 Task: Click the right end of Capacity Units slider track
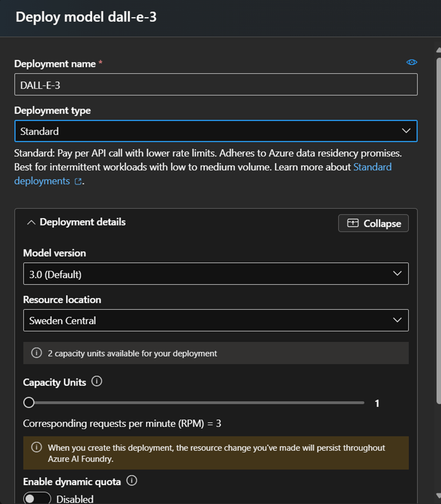(361, 403)
